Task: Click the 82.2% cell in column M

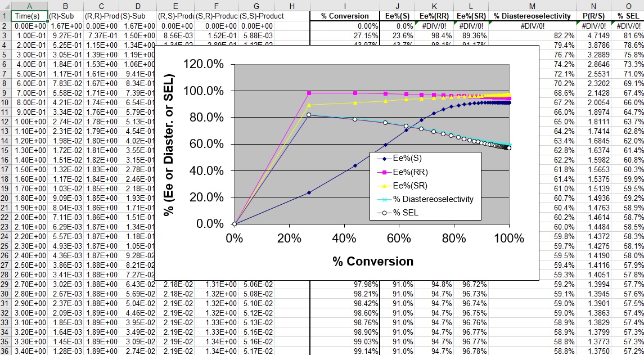Action: 532,35
